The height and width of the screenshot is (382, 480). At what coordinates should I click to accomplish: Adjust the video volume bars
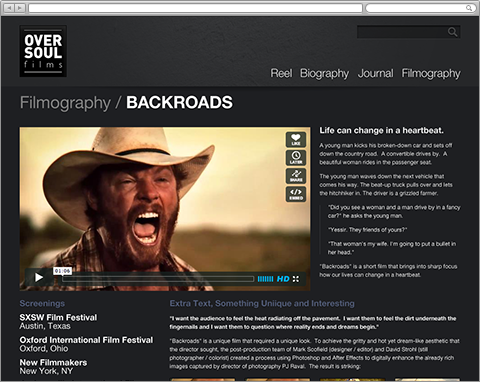[265, 279]
